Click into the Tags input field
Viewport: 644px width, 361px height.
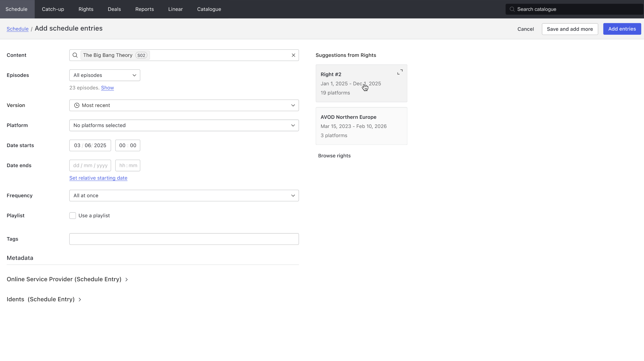point(184,239)
